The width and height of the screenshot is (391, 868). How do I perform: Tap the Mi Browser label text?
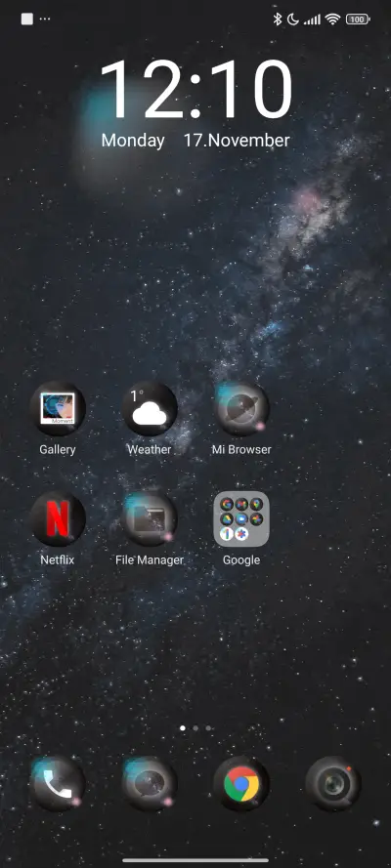click(x=241, y=449)
